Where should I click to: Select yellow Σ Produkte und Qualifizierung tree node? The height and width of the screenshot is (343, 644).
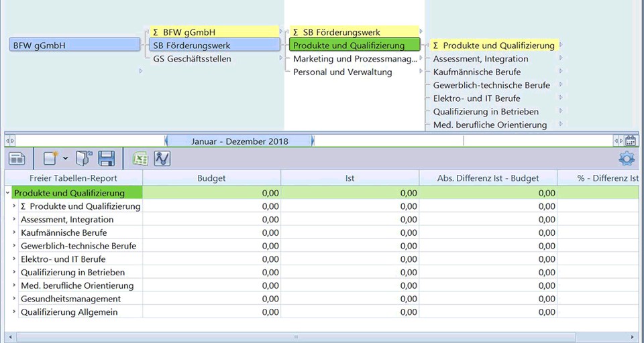tap(494, 46)
